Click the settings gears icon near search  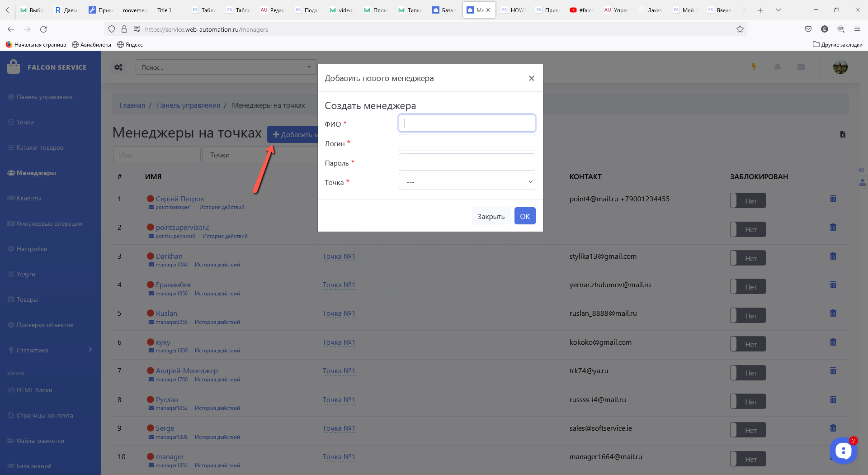coord(118,67)
